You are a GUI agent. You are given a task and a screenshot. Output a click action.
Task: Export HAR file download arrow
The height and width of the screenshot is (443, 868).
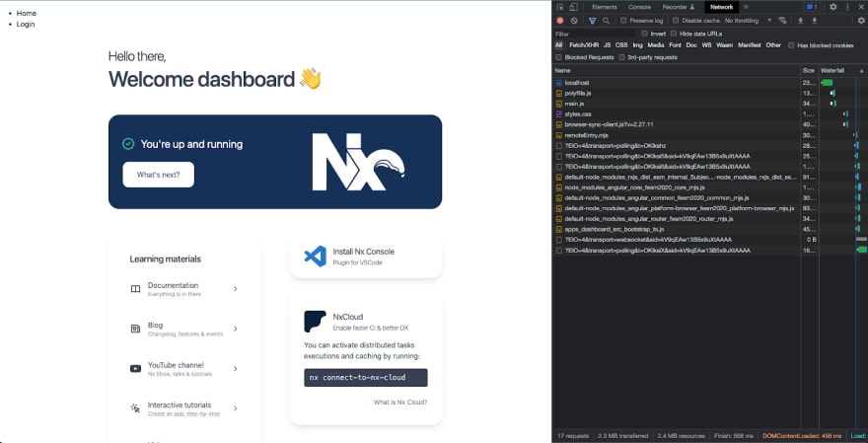(x=815, y=21)
